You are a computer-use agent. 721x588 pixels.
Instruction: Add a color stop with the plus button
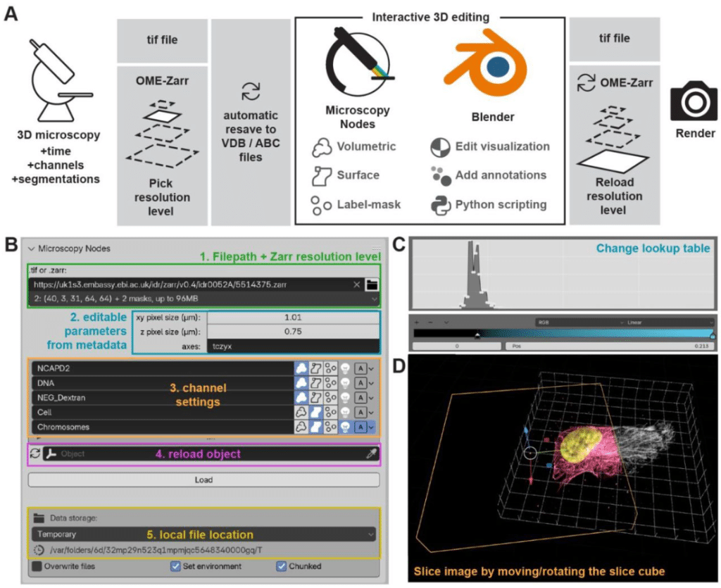click(x=418, y=321)
